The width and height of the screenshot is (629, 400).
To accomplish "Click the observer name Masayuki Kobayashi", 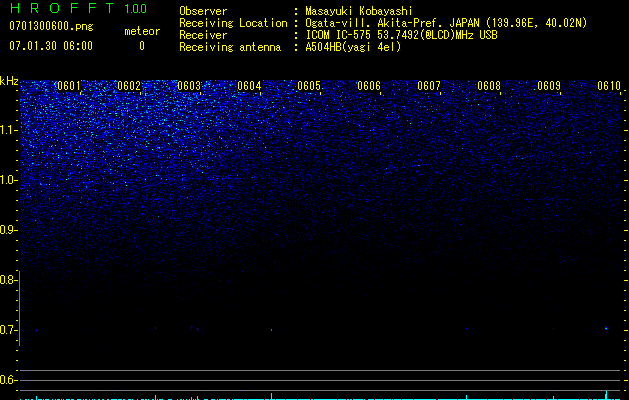I will (359, 11).
